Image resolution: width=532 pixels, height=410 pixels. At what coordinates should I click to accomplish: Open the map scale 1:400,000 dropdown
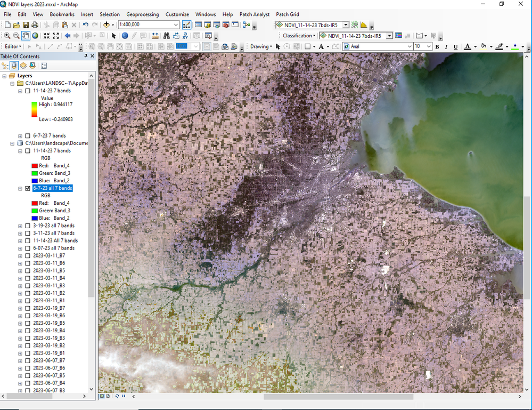tap(176, 25)
